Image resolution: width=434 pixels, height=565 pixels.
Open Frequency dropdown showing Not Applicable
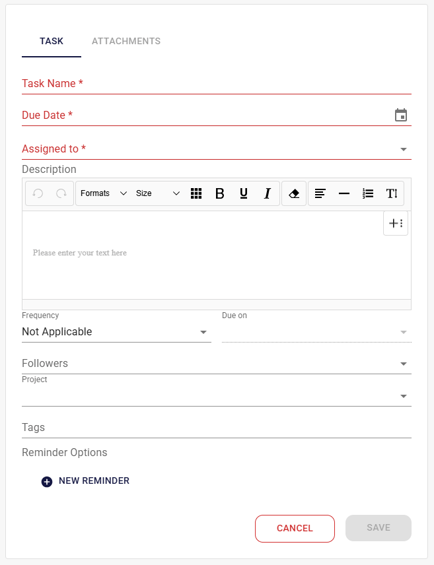116,332
